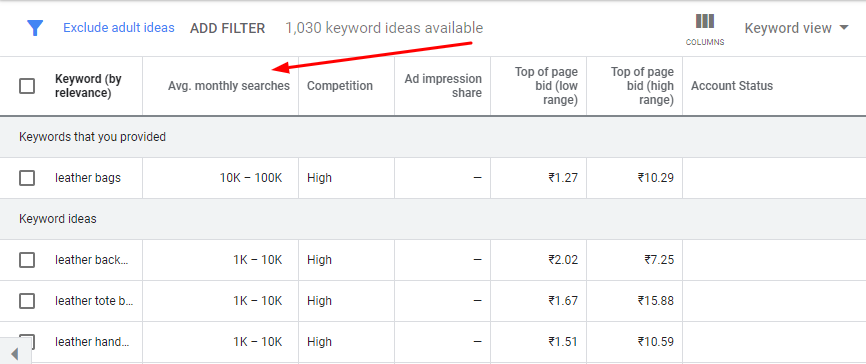
Task: Click the leather bags keyword text
Action: (88, 178)
